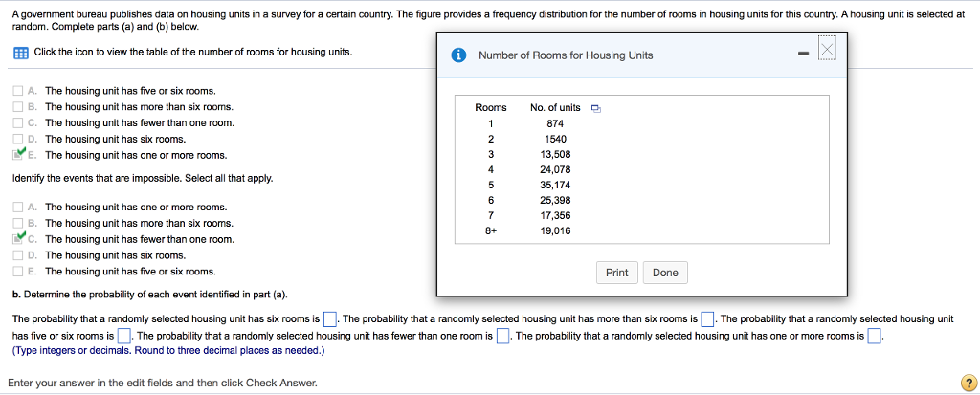
Task: Click the table icon to view rooms data
Action: coord(19,52)
